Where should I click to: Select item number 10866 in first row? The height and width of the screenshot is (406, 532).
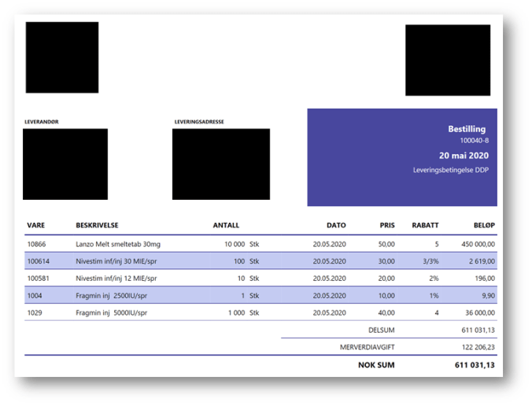(38, 244)
